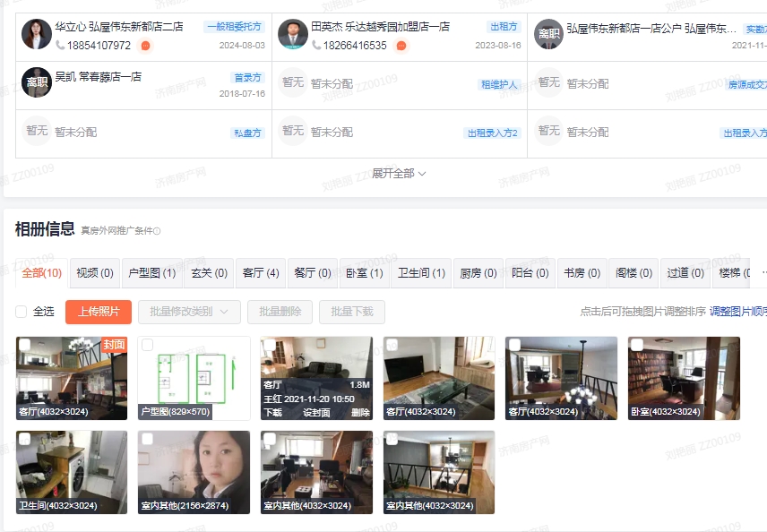The height and width of the screenshot is (532, 767).
Task: Open 批量修改类别 dropdown
Action: point(189,312)
